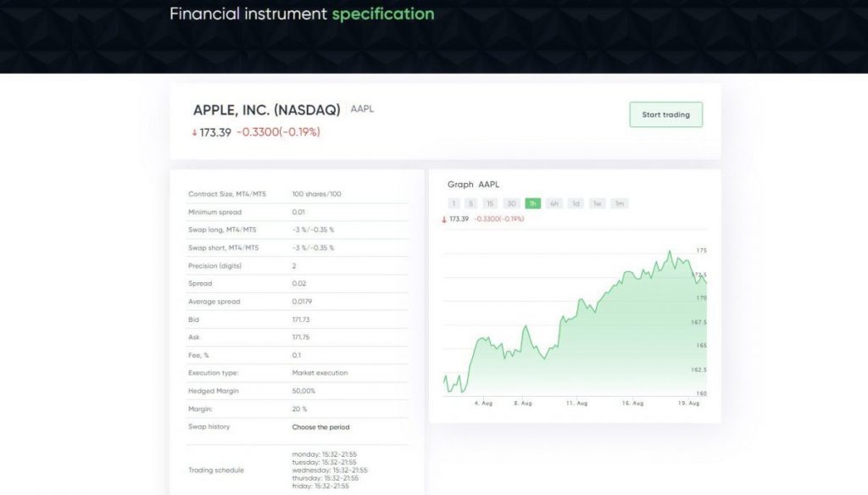
Task: Change graph period to 4h
Action: coord(554,203)
